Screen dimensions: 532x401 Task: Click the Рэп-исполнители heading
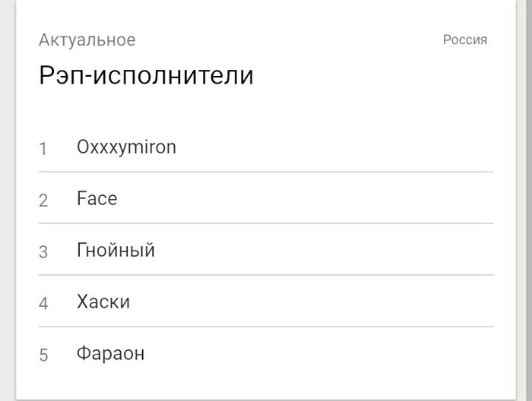(x=146, y=76)
